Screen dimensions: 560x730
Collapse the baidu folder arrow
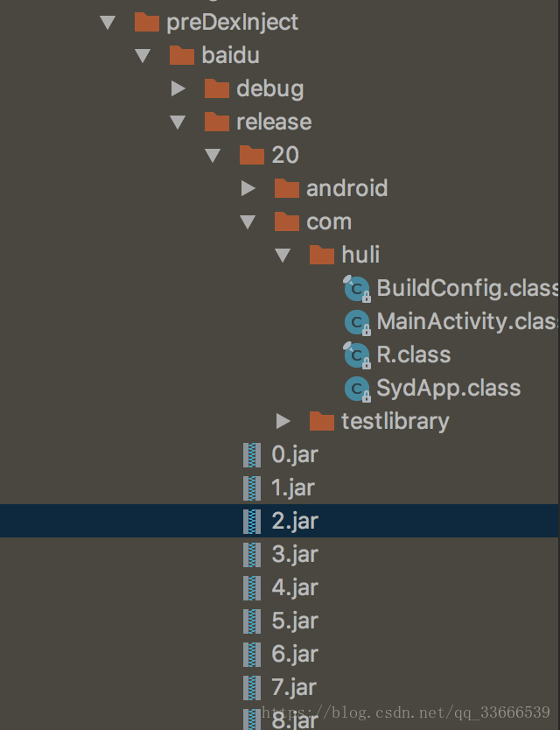point(143,56)
